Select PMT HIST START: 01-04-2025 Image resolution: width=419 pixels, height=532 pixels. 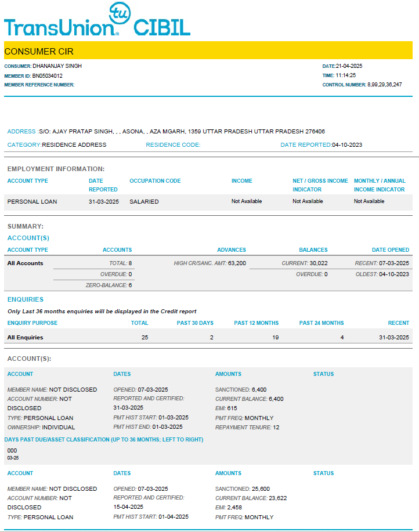[151, 517]
